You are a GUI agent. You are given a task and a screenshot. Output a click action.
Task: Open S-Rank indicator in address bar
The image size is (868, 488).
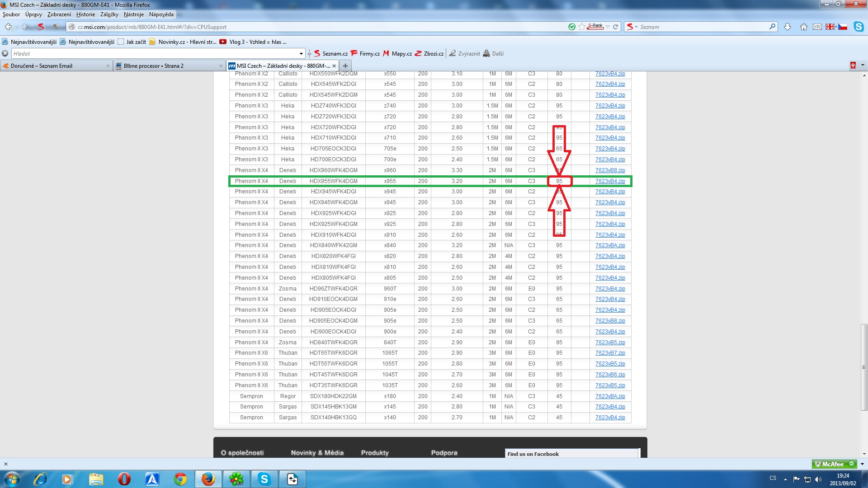[x=595, y=26]
